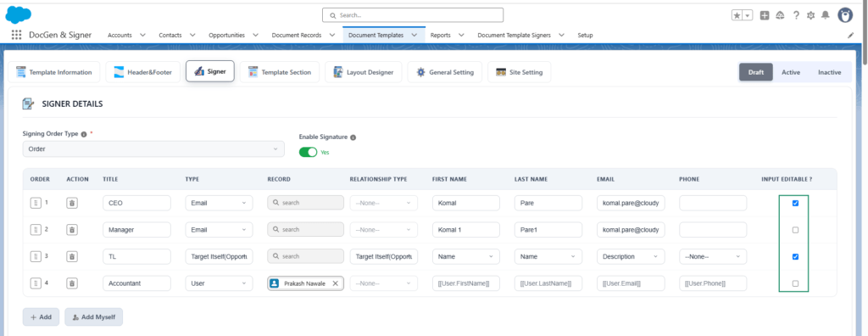The height and width of the screenshot is (336, 868).
Task: Delete the CEO signer row
Action: (72, 203)
